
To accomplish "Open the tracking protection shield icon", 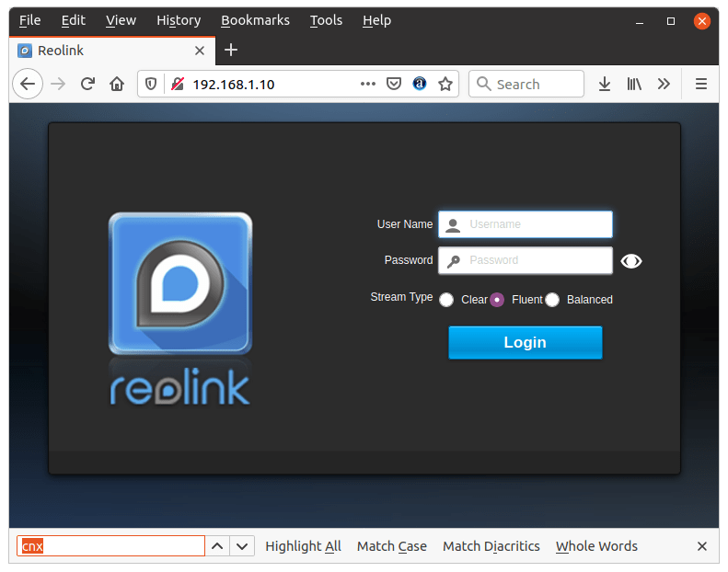I will coord(150,84).
